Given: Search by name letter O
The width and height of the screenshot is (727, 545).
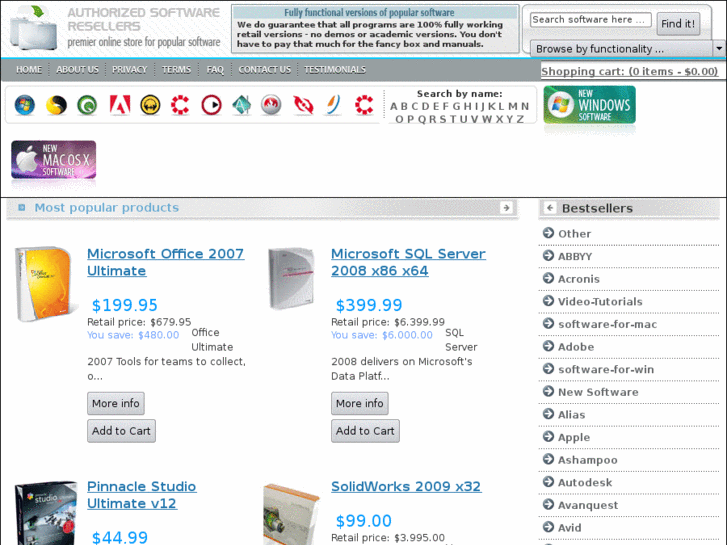Looking at the screenshot, I should click(x=399, y=120).
